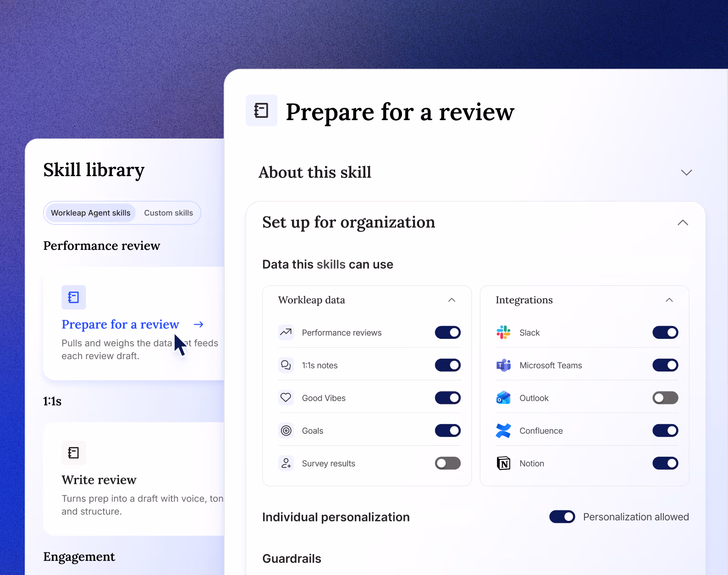The width and height of the screenshot is (728, 575).
Task: Disable the Goals data toggle
Action: coord(448,431)
